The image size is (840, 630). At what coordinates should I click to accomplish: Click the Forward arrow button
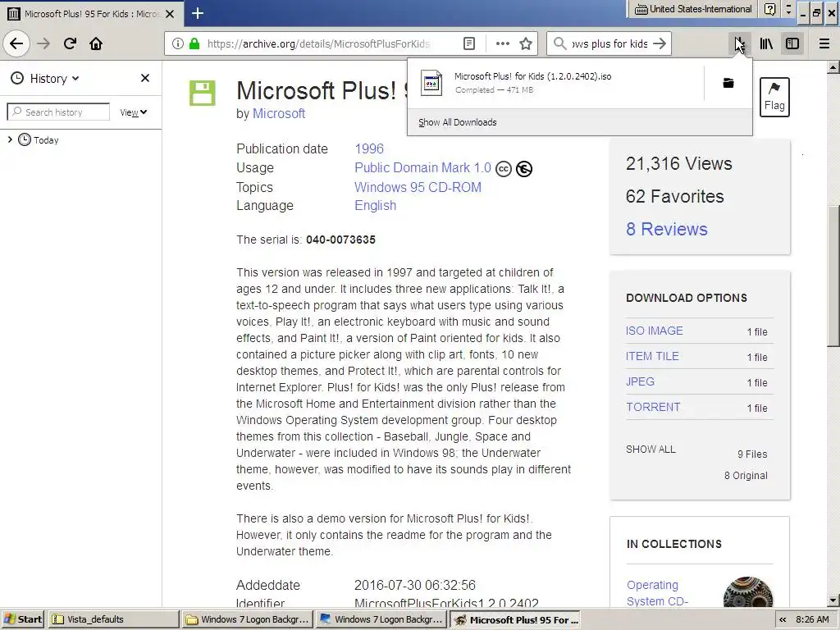(44, 43)
